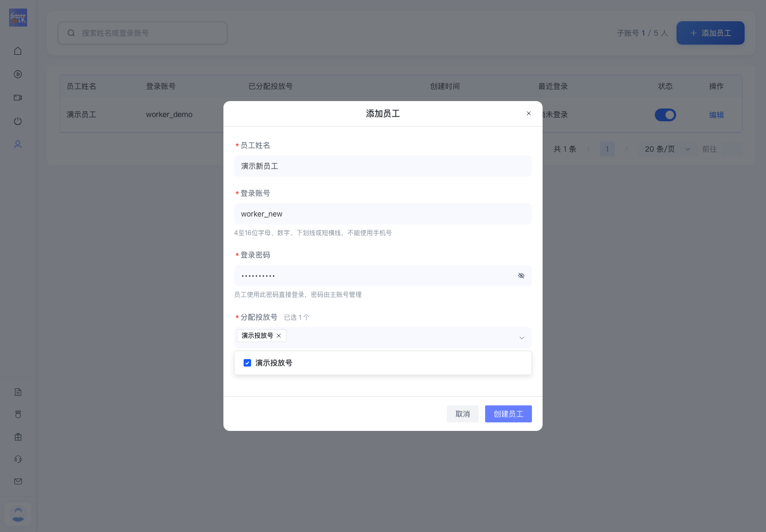Toggle the status switch for 演示员工
The height and width of the screenshot is (532, 766).
tap(665, 115)
